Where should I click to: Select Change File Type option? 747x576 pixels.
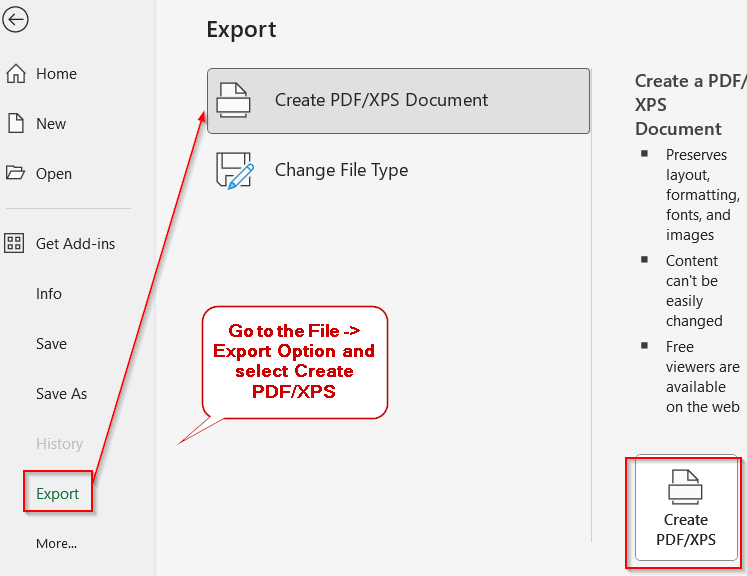[x=399, y=171]
